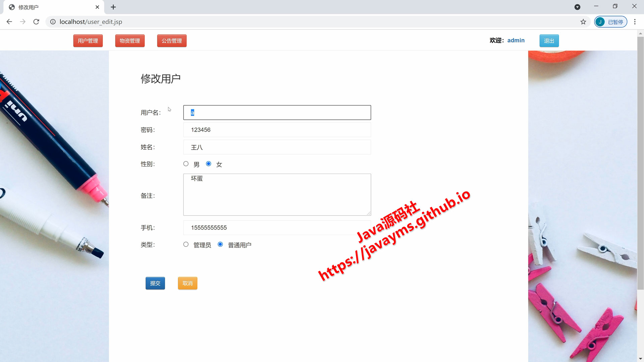This screenshot has height=362, width=644.
Task: Open 物资管理 menu
Action: 130,41
